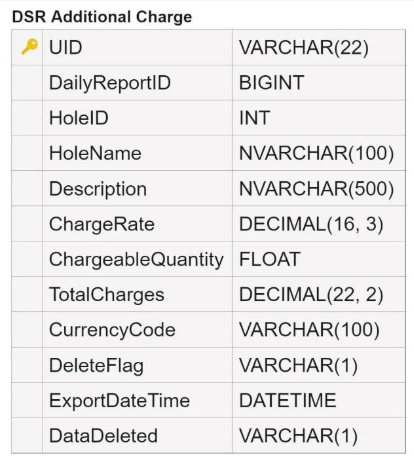Viewport: 414px width, 465px height.
Task: Click the Description column name
Action: click(98, 189)
